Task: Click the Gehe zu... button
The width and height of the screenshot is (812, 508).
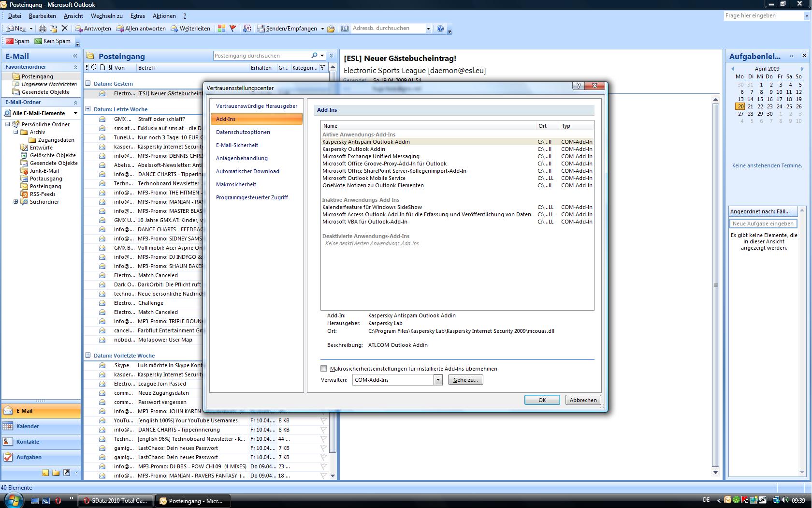Action: (x=465, y=380)
